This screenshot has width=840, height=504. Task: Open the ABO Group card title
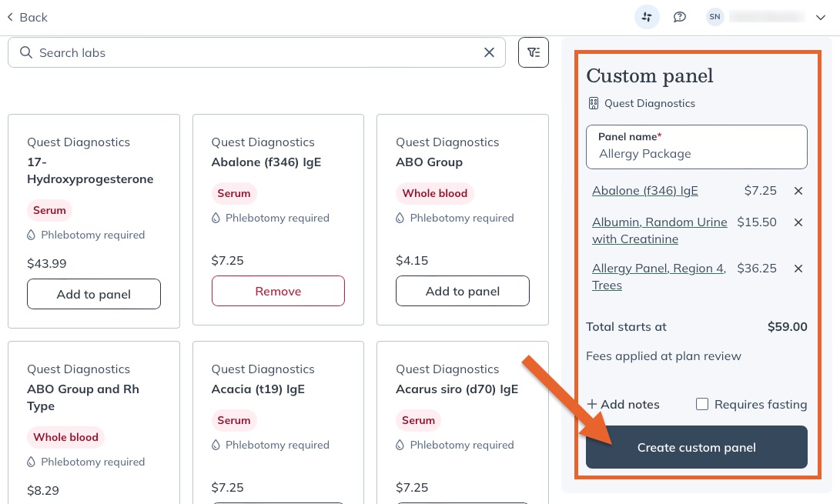point(429,162)
